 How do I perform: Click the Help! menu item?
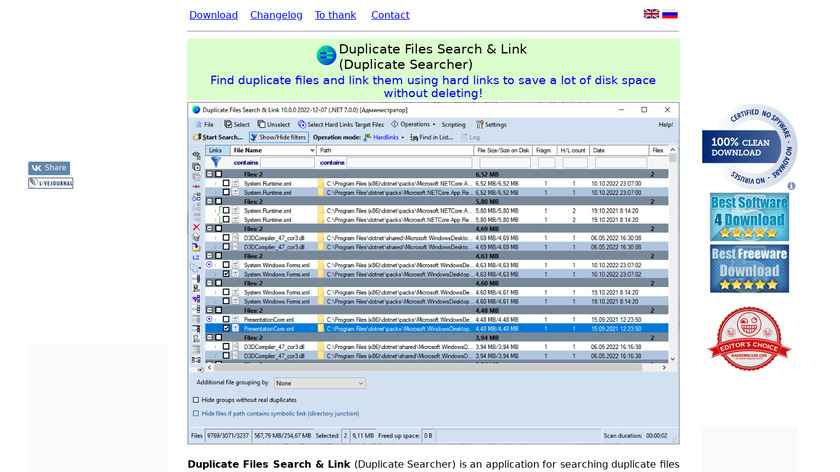coord(665,124)
